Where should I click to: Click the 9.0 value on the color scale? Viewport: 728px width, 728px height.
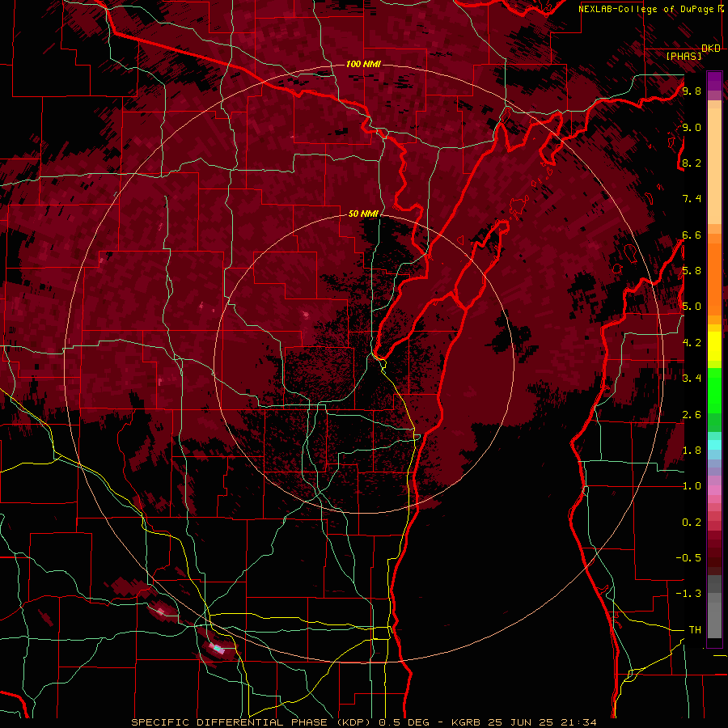[692, 127]
